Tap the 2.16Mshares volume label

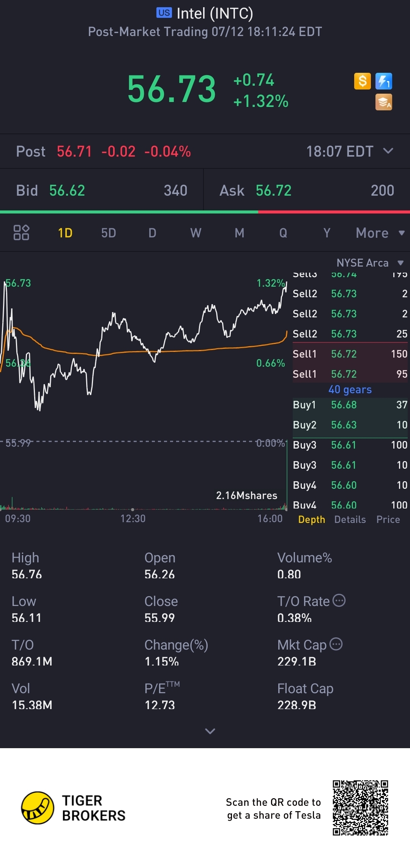tap(247, 495)
